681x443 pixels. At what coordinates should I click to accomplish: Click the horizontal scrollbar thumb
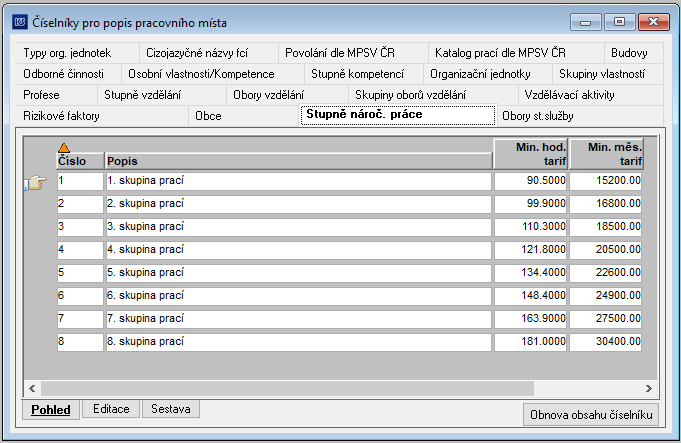coord(287,388)
